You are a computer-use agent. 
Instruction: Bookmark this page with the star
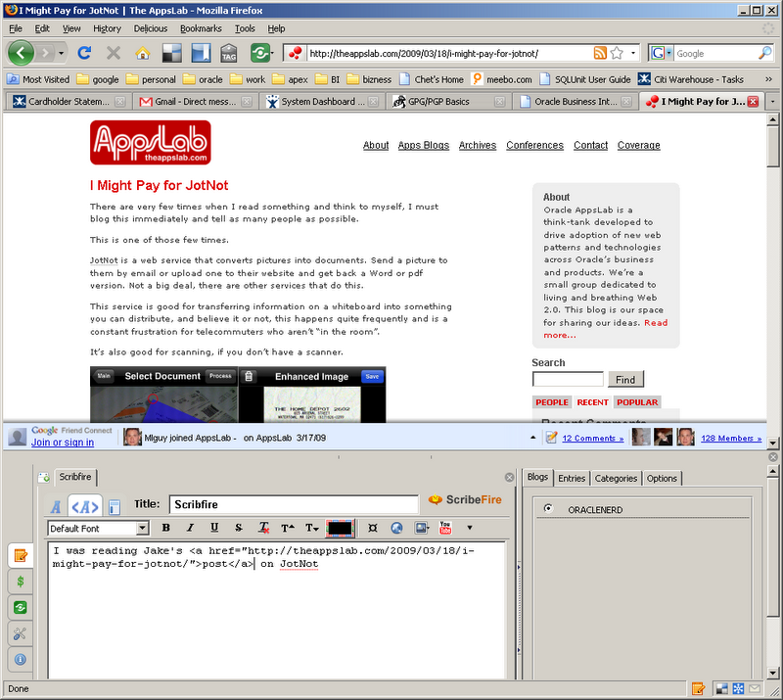[x=617, y=53]
